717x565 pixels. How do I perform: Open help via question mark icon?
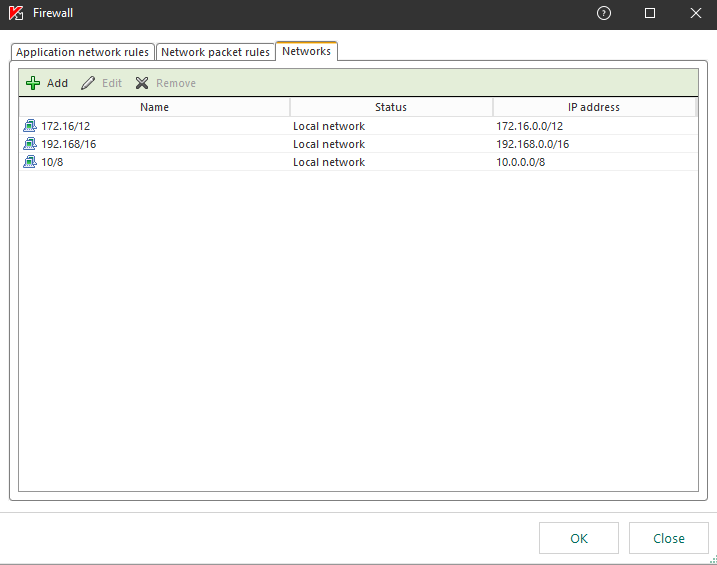(x=604, y=13)
